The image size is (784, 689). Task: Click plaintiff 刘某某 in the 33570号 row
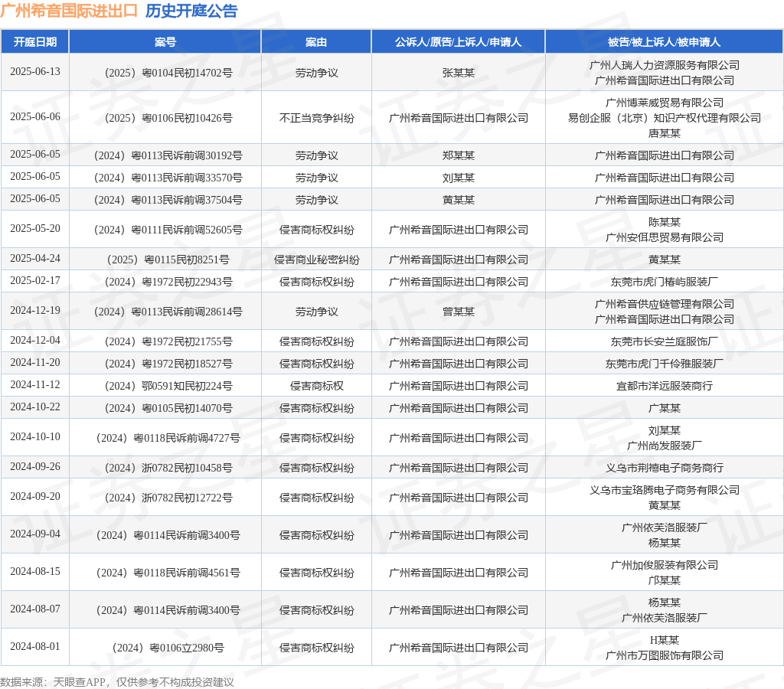click(459, 178)
